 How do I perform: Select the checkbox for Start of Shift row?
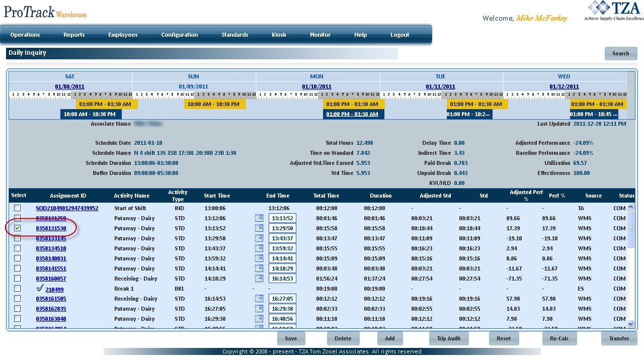pyautogui.click(x=18, y=208)
